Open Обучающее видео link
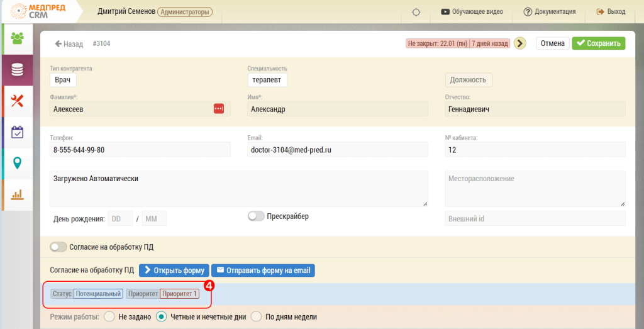This screenshot has width=644, height=329. click(x=472, y=12)
